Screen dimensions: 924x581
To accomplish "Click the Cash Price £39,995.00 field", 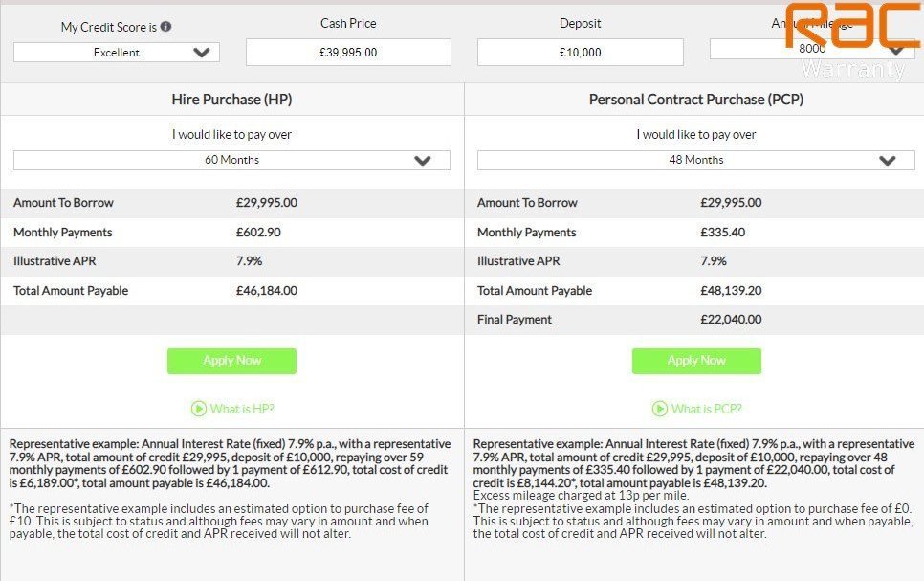I will click(x=348, y=53).
